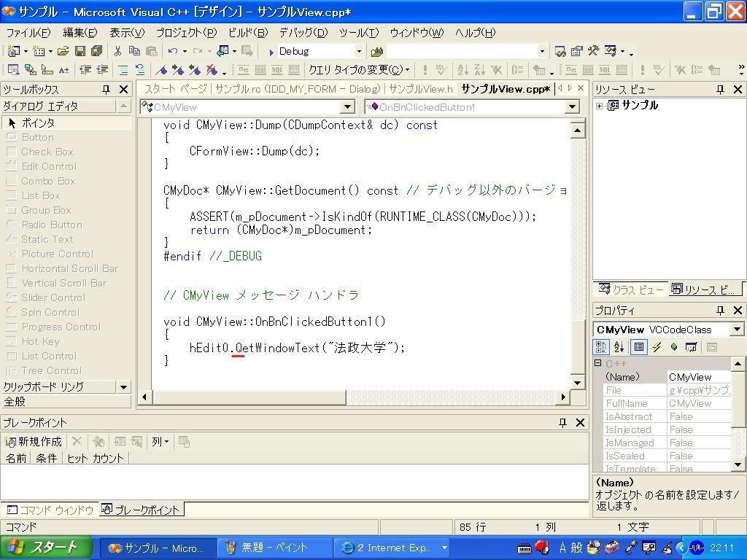
Task: Click the Windows スタート button
Action: point(46,548)
